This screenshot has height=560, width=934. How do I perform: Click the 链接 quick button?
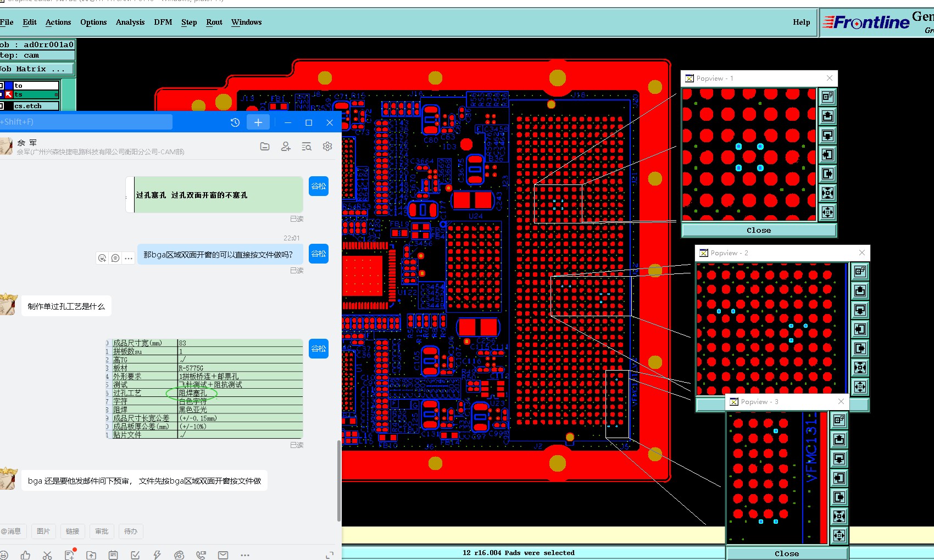click(73, 531)
